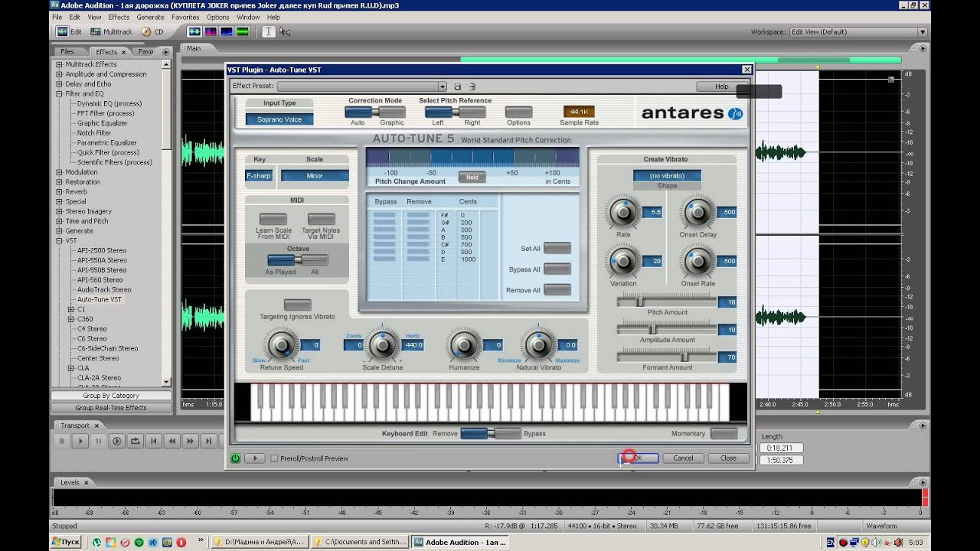Open the panel options arrow next to Favorites
This screenshot has width=980, height=551.
(x=166, y=52)
